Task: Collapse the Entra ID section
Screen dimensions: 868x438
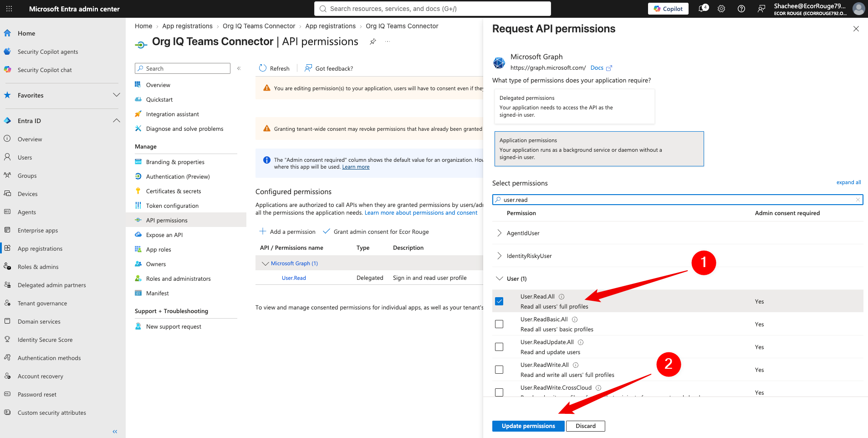Action: coord(117,120)
